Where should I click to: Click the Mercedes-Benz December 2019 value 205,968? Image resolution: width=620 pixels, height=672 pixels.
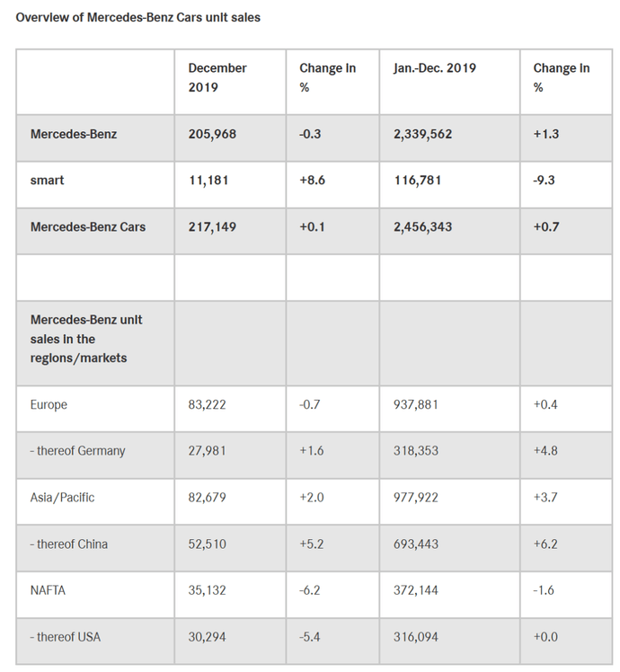(212, 134)
